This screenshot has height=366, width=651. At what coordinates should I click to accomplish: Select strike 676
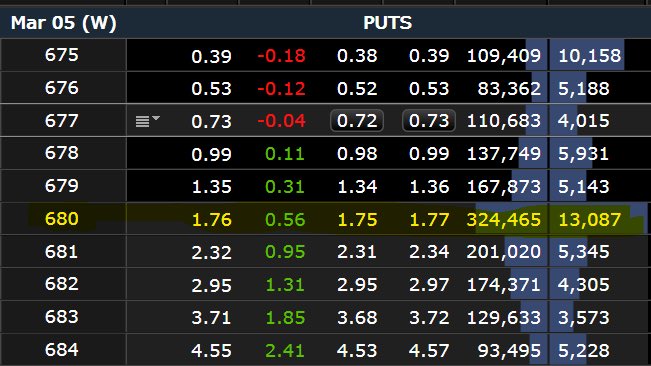(62, 88)
